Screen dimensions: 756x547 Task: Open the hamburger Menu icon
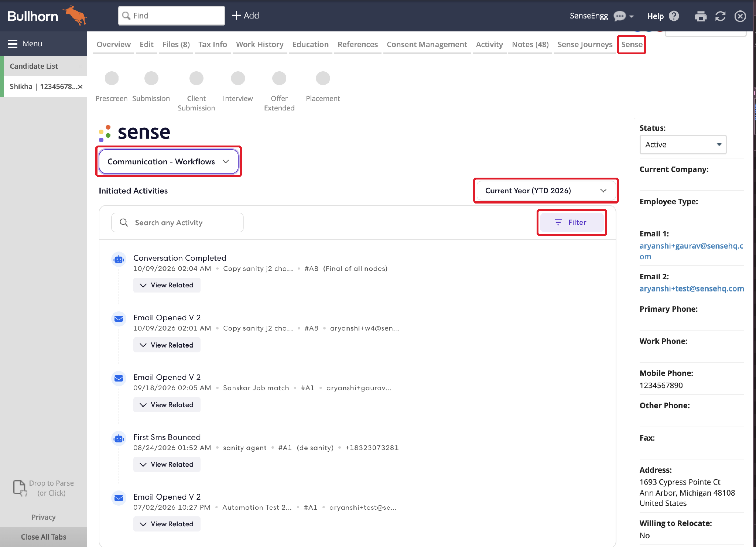[13, 44]
